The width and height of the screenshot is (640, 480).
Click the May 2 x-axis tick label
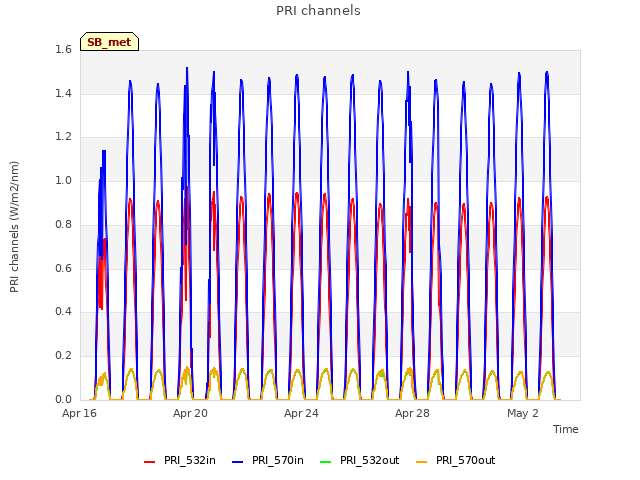pyautogui.click(x=523, y=413)
